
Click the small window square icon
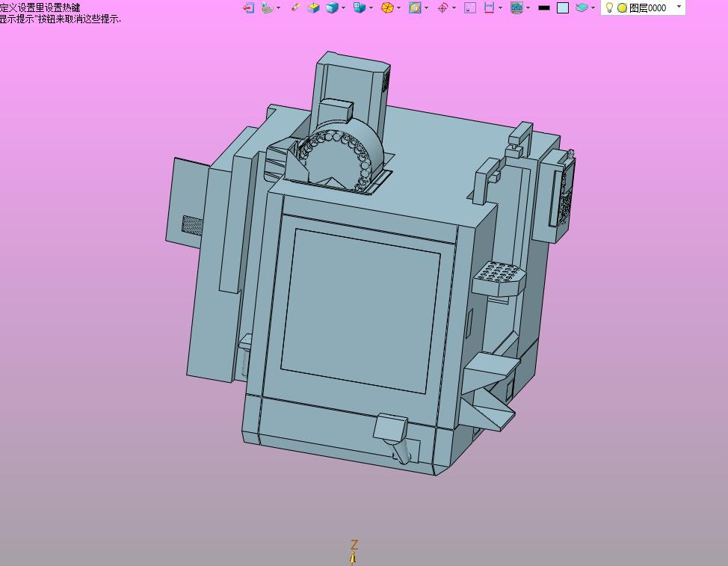pyautogui.click(x=470, y=8)
